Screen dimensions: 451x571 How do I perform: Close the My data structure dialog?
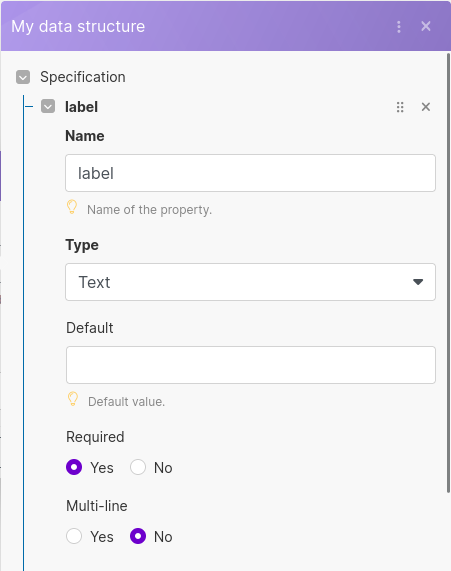pos(425,26)
